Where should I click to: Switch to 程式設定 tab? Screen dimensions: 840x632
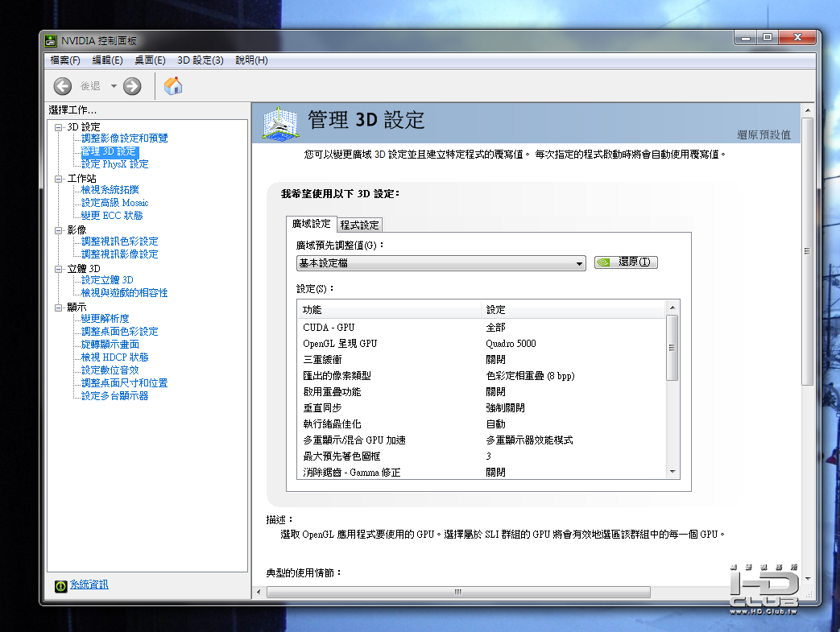coord(359,225)
